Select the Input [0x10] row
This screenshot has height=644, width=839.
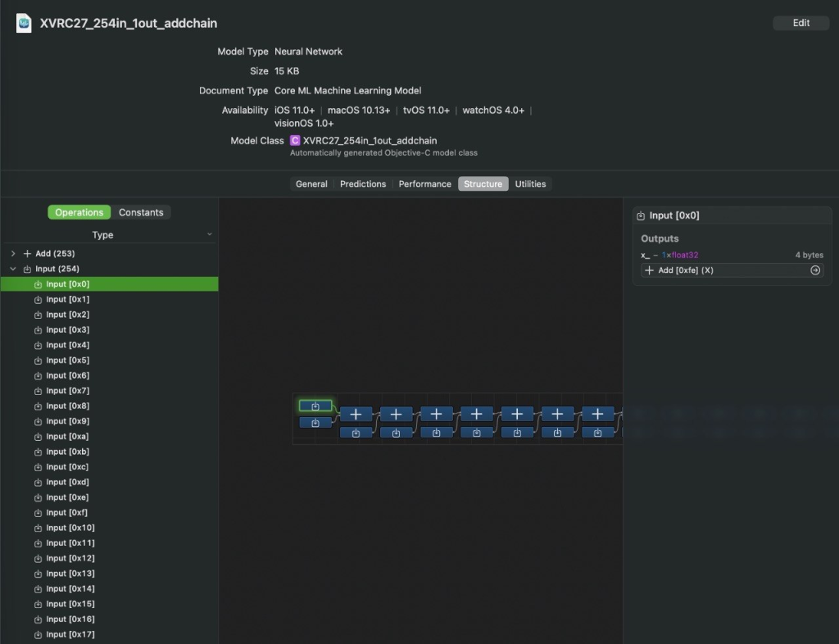click(109, 528)
